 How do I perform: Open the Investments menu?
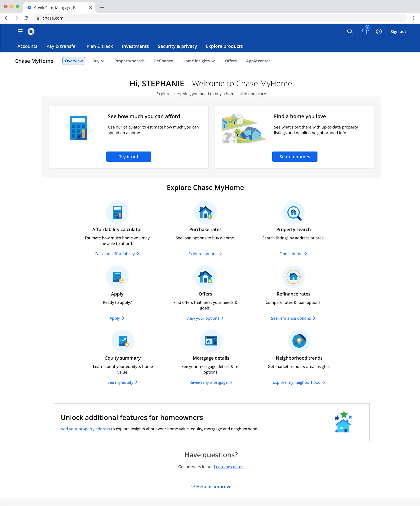[x=135, y=46]
